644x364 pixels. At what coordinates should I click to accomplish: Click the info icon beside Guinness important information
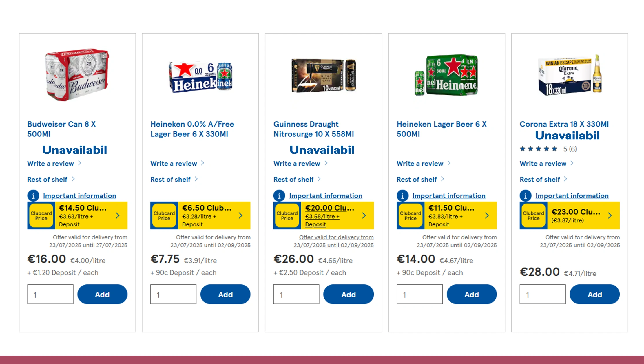279,196
